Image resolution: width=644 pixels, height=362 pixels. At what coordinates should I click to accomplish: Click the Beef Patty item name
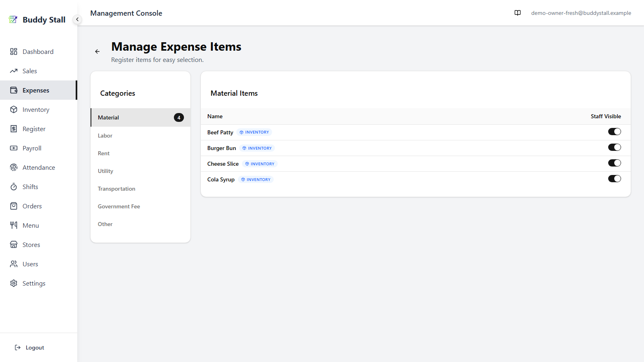click(220, 132)
